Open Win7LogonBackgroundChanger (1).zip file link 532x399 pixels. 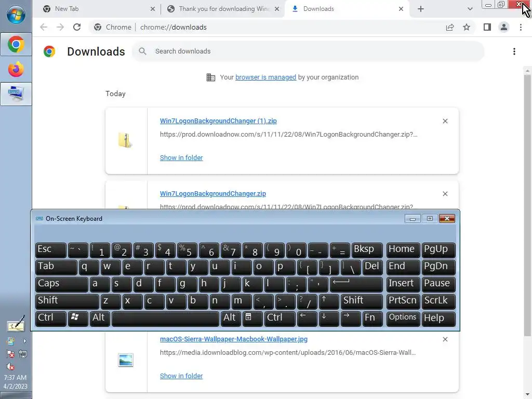coord(218,121)
